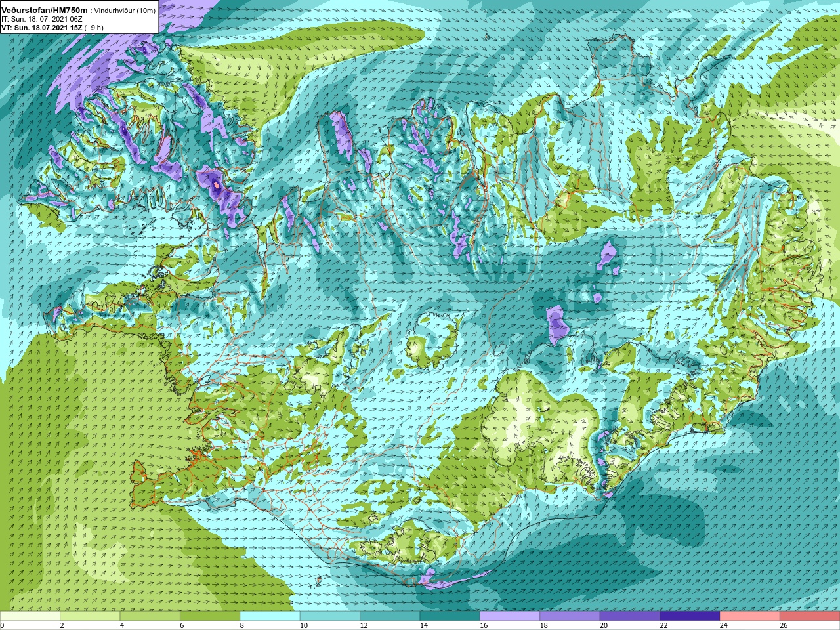Click the legend scale label "24"
This screenshot has height=630, width=840.
(x=723, y=625)
